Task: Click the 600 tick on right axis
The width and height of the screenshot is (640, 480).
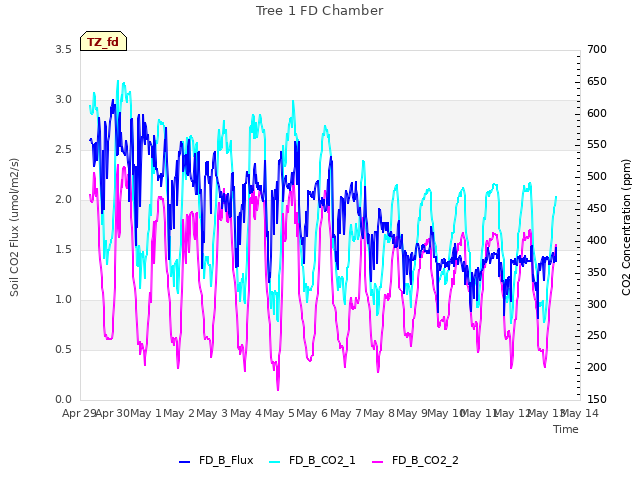Action: [597, 113]
